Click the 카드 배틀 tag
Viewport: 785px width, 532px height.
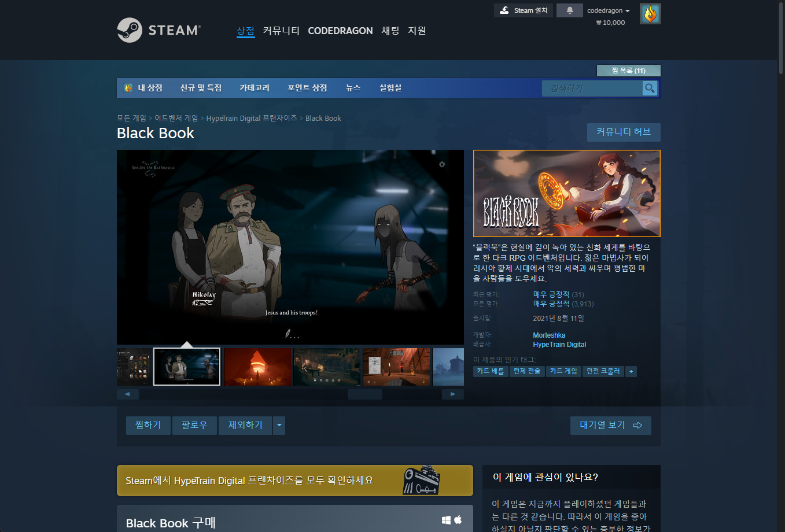pos(491,371)
